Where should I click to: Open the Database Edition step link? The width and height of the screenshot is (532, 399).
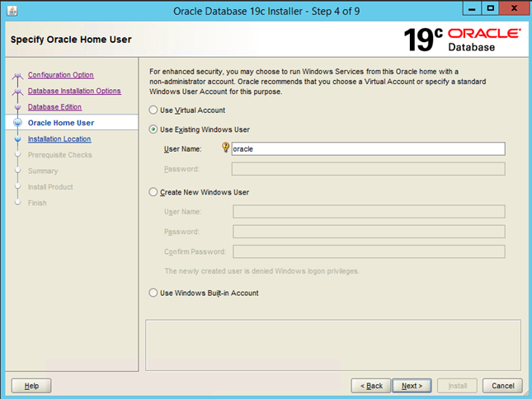pos(54,107)
